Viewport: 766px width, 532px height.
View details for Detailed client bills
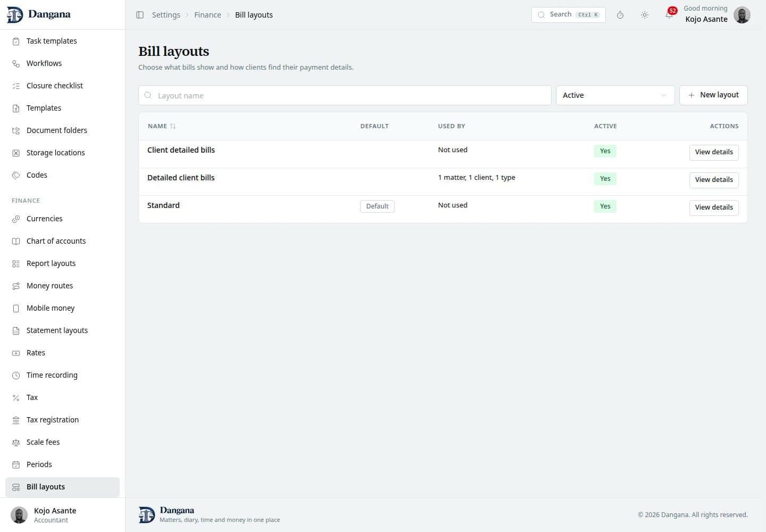tap(714, 180)
